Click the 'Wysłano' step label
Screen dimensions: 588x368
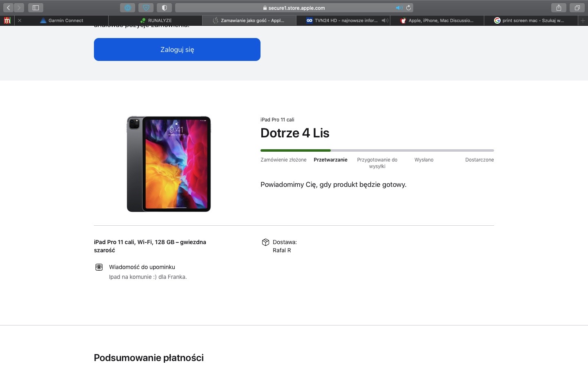(424, 160)
